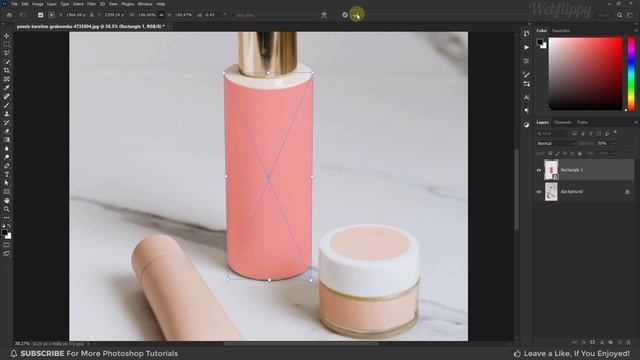Switch to the Swatches tab
The width and height of the screenshot is (640, 360).
pos(561,31)
